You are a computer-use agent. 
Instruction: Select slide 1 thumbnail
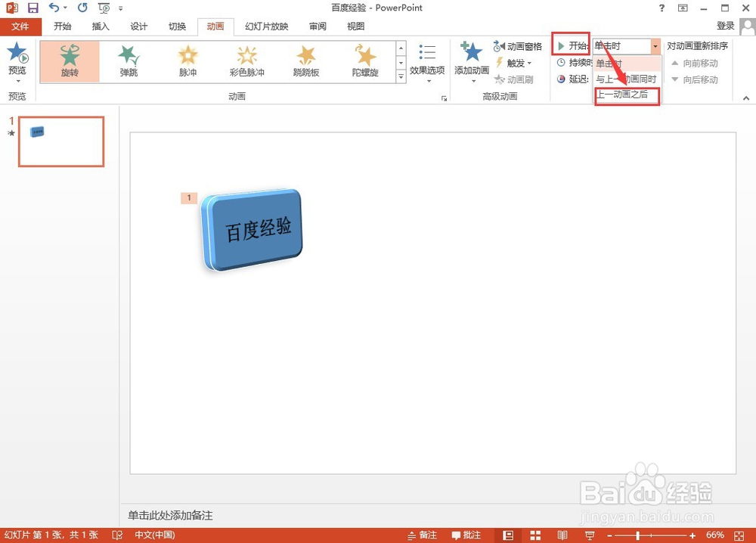pyautogui.click(x=61, y=141)
